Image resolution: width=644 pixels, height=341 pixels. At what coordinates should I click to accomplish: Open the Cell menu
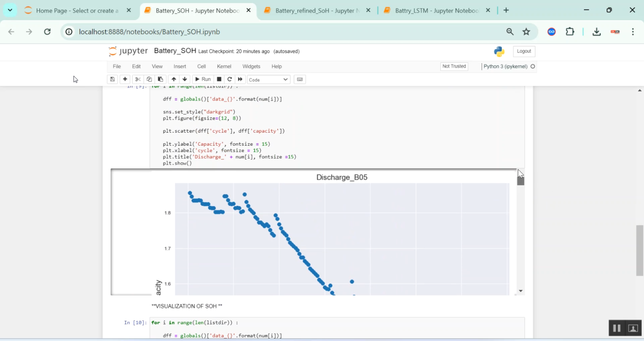(201, 67)
